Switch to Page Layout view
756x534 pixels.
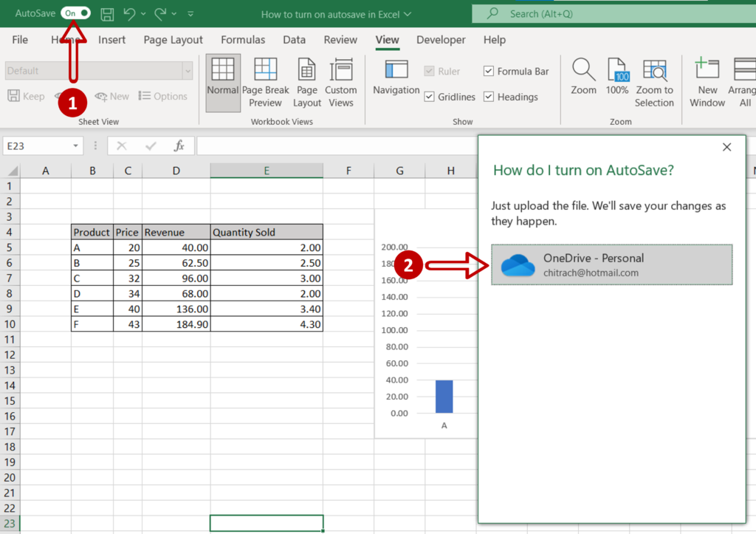[x=306, y=81]
